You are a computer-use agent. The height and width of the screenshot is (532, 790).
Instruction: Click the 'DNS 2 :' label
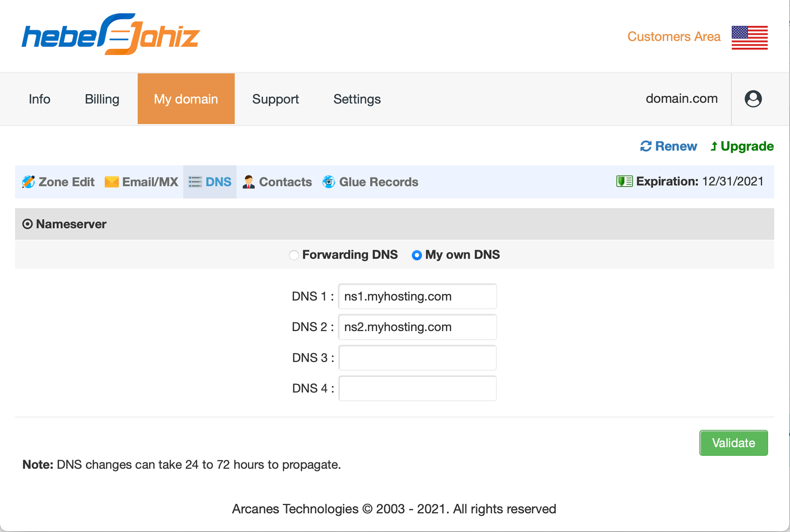[x=313, y=327]
